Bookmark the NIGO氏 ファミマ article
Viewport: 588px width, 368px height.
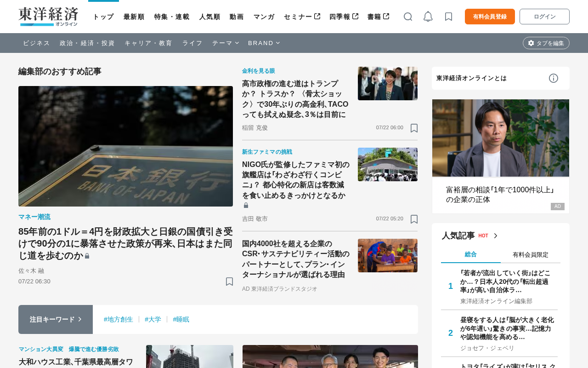coord(414,219)
